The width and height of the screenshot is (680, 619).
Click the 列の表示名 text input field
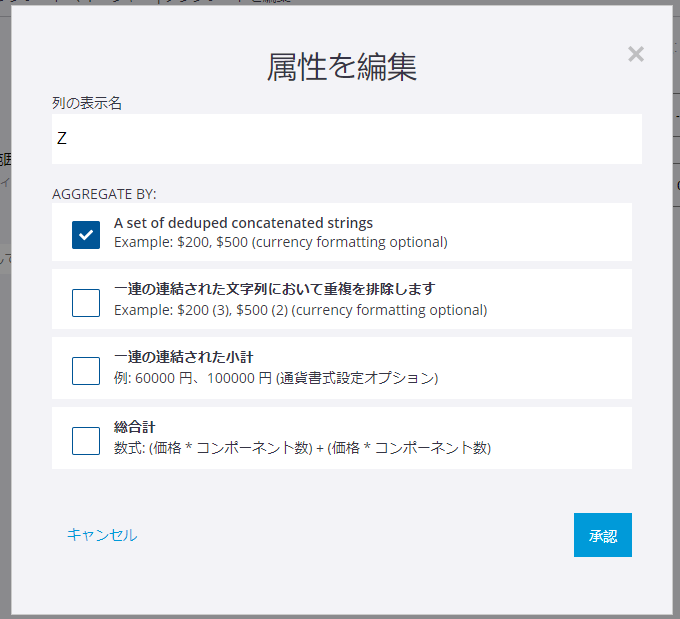346,139
